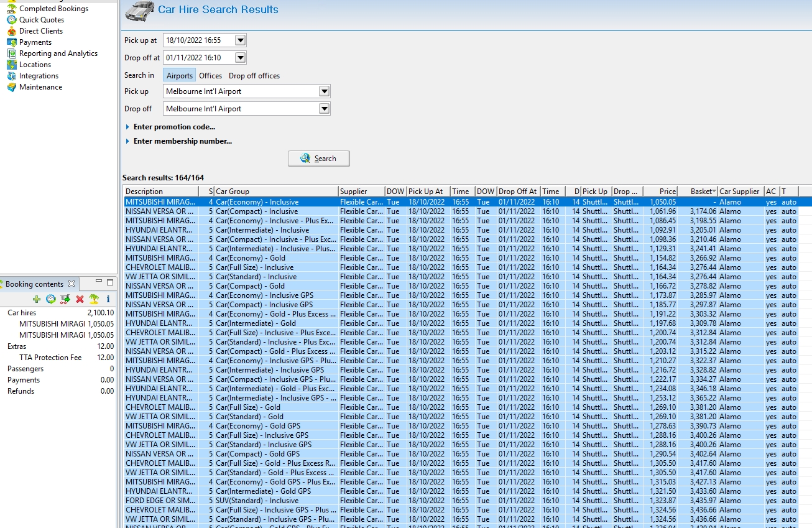Close the Booking contents tab
Screen dimensions: 812x528
71,284
